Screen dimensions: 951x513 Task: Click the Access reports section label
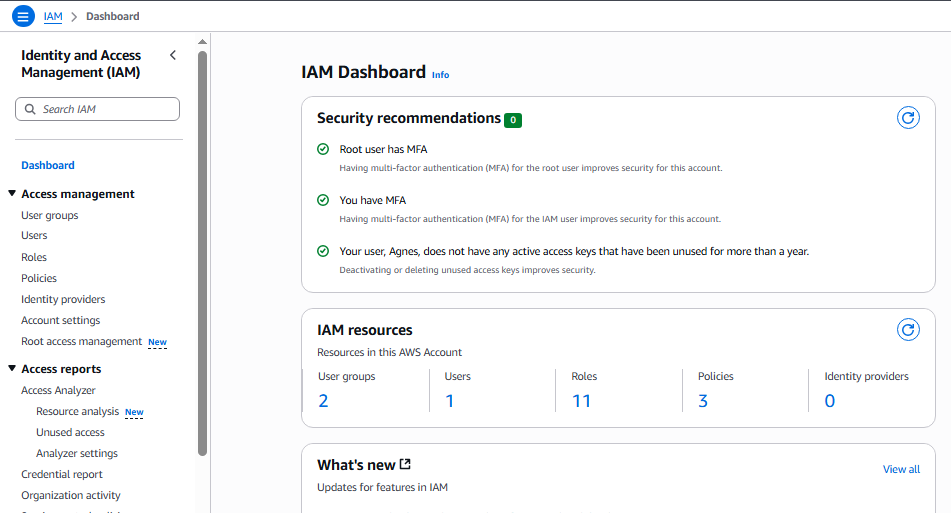tap(61, 369)
